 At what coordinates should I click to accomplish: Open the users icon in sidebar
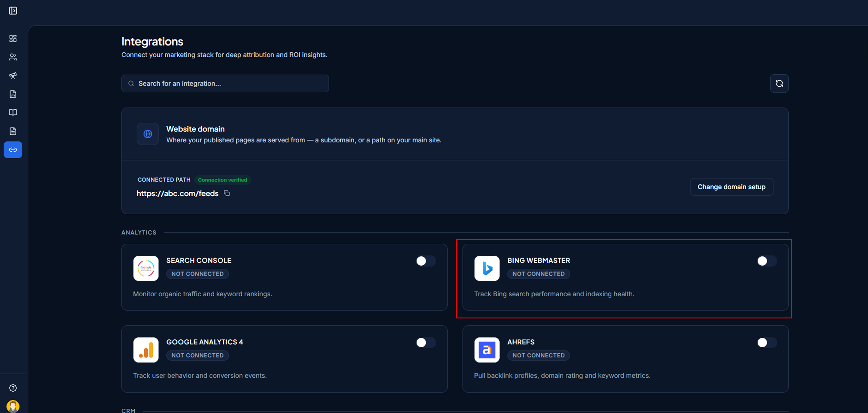coord(13,57)
